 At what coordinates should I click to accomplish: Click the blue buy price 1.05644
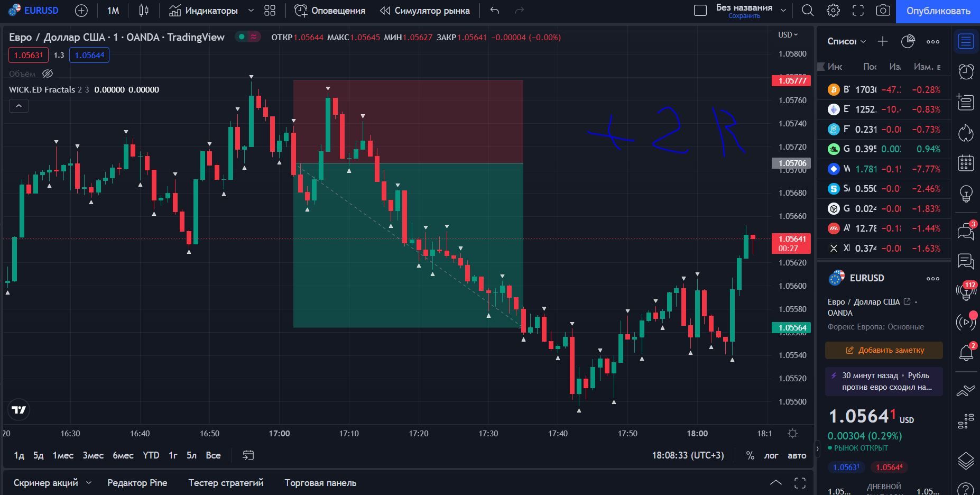(x=89, y=55)
